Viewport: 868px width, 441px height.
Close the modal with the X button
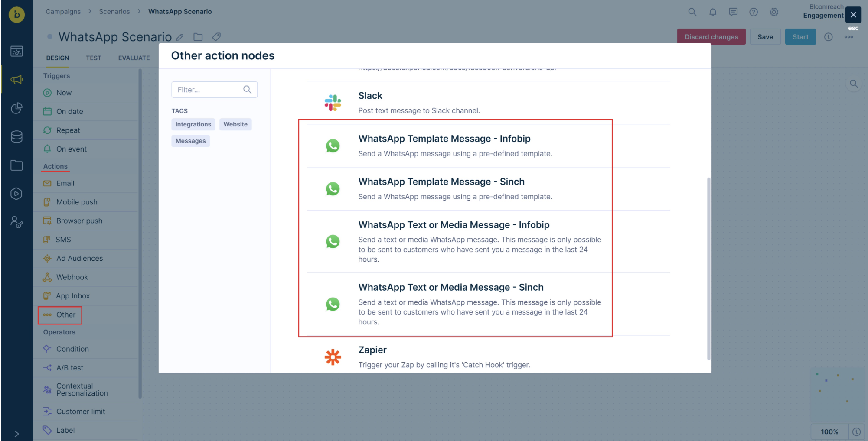pyautogui.click(x=853, y=15)
